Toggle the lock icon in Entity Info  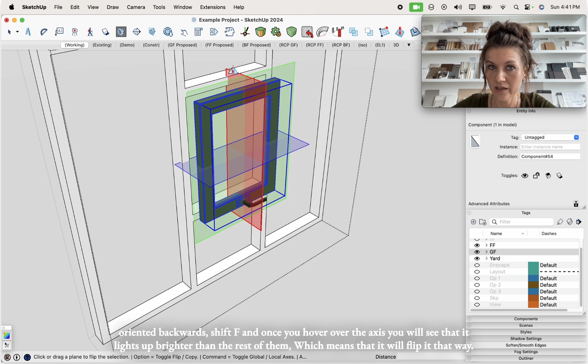pos(536,175)
